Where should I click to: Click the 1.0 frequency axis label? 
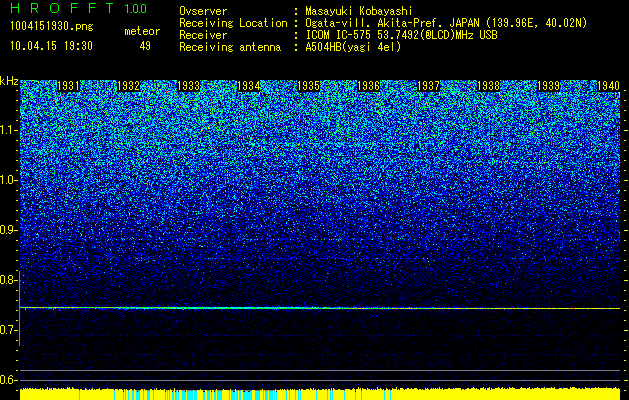[9, 181]
